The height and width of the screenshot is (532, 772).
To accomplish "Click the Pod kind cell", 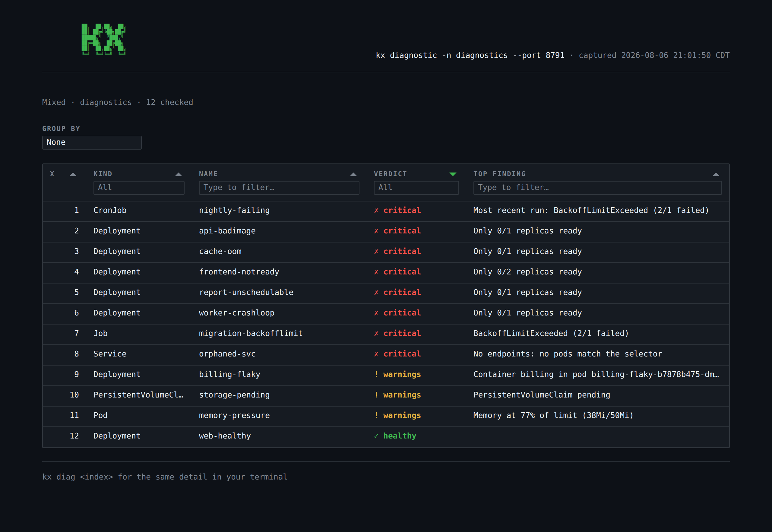I will coord(100,415).
